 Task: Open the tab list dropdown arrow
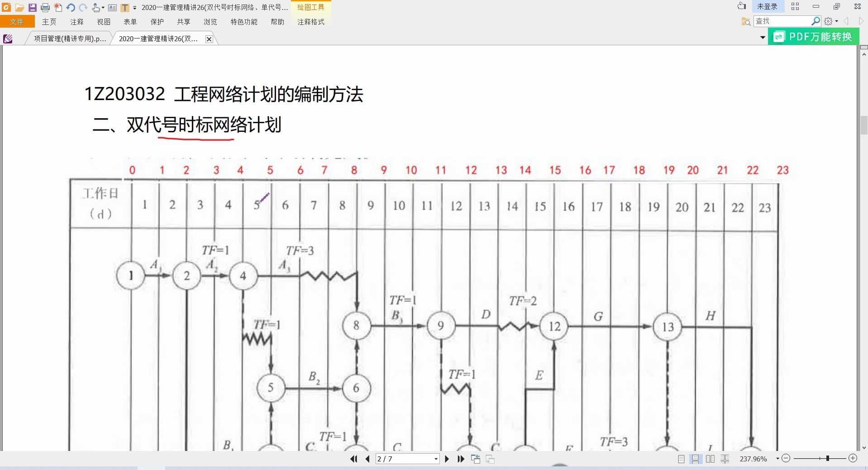[763, 38]
